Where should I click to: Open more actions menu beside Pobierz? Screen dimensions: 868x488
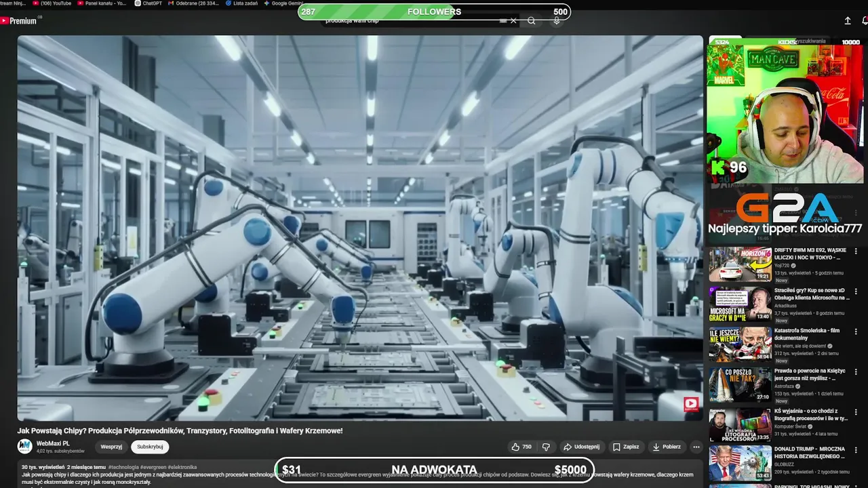[x=696, y=447]
